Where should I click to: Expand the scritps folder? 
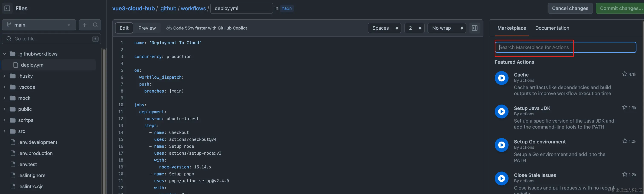[4, 120]
